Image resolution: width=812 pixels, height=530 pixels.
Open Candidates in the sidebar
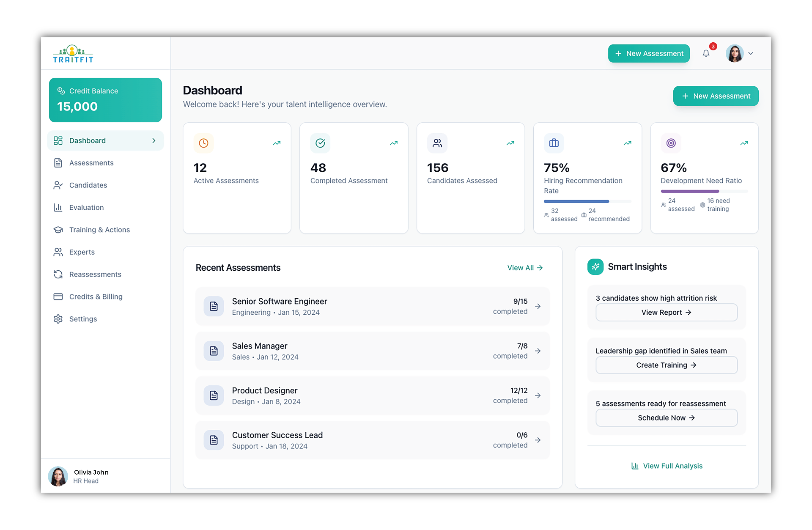click(105, 185)
